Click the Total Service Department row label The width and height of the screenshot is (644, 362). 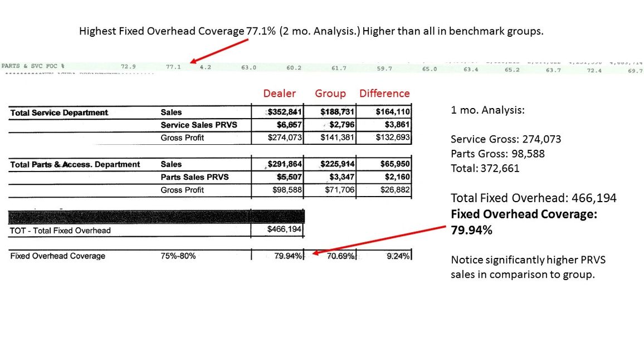59,112
